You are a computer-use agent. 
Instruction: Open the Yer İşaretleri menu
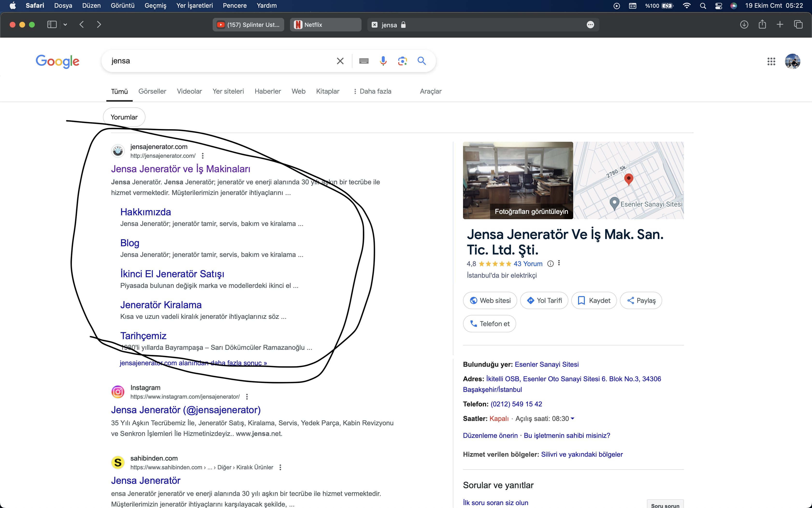[195, 6]
